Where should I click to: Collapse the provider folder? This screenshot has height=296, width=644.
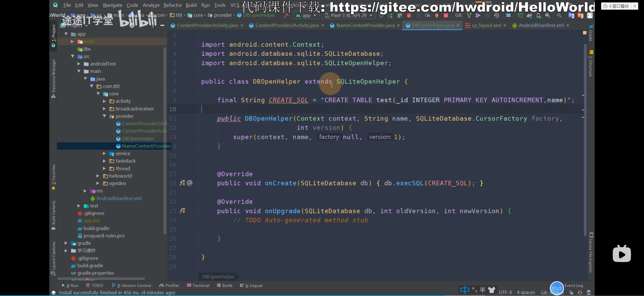coord(104,116)
